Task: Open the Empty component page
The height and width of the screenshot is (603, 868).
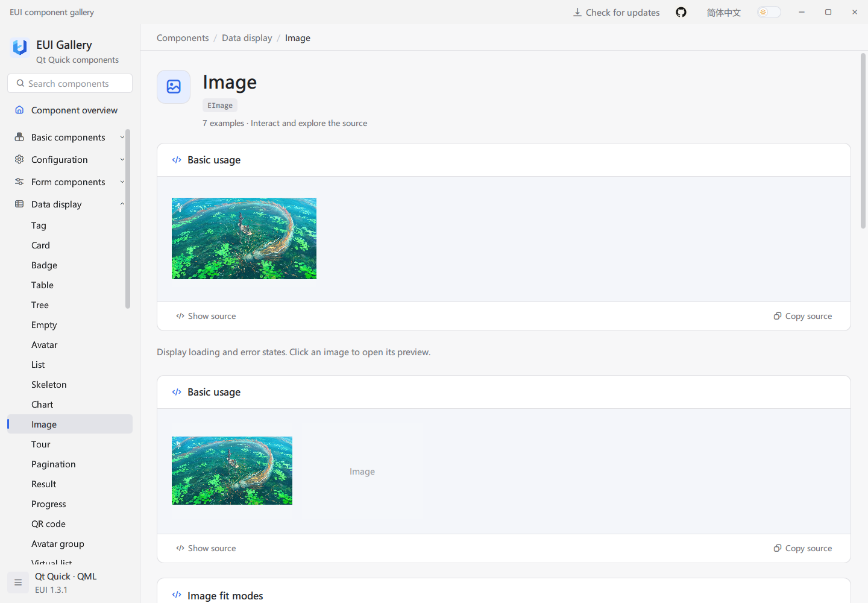Action: coord(70,324)
